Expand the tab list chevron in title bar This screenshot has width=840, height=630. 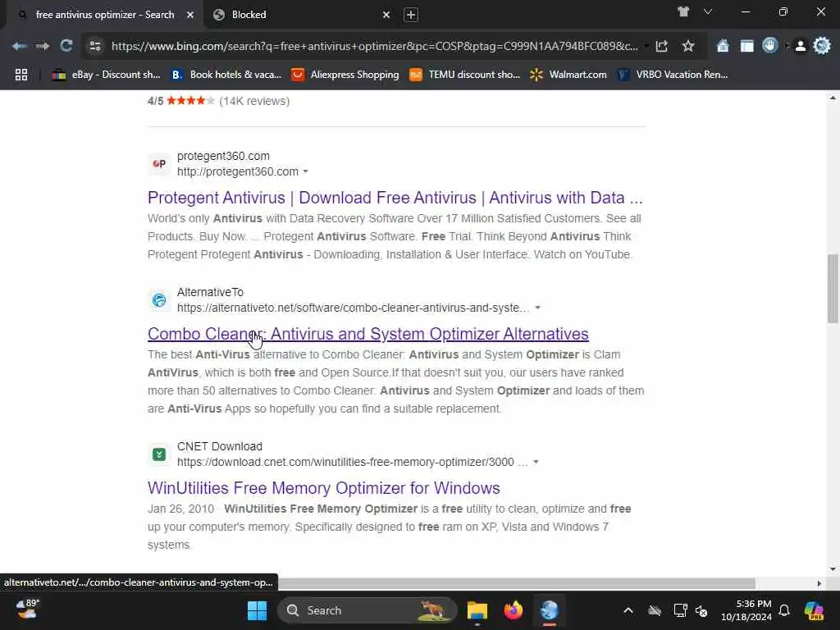pos(708,11)
